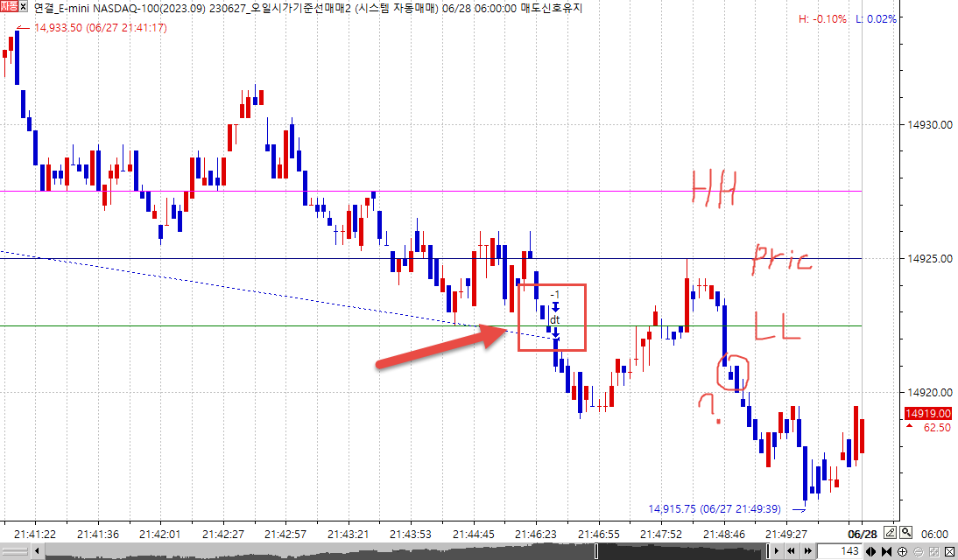Click the compress bar spacing icon

coord(886,551)
